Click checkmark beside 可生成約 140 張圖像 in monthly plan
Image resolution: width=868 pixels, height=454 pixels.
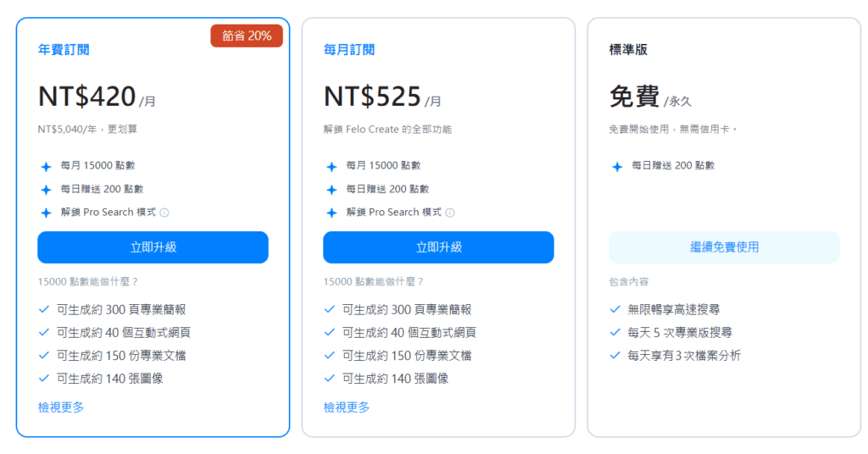coord(330,379)
